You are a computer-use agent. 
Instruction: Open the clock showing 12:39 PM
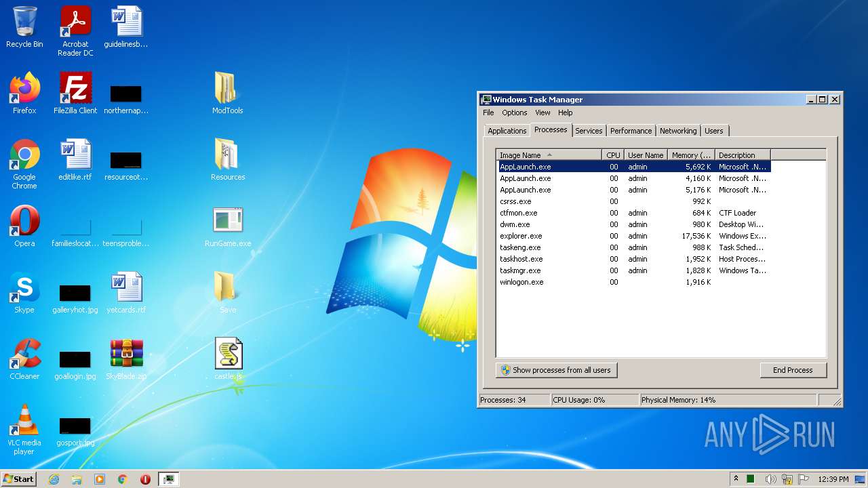coord(832,479)
